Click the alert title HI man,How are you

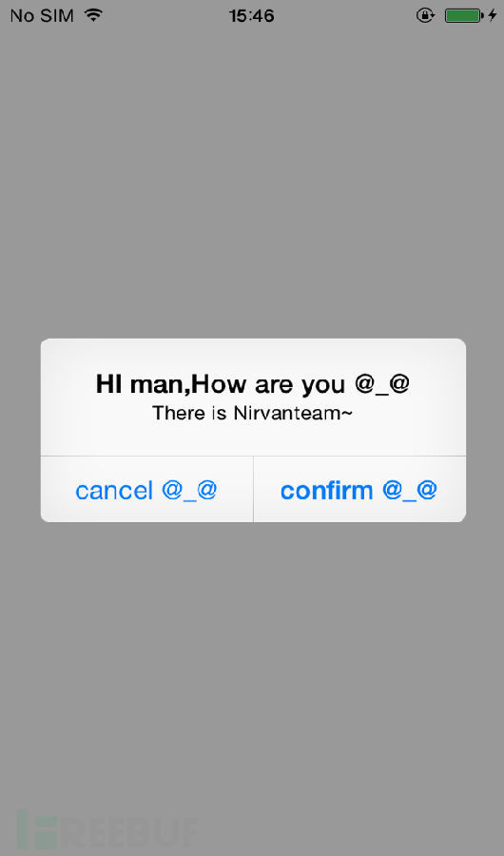click(x=221, y=384)
